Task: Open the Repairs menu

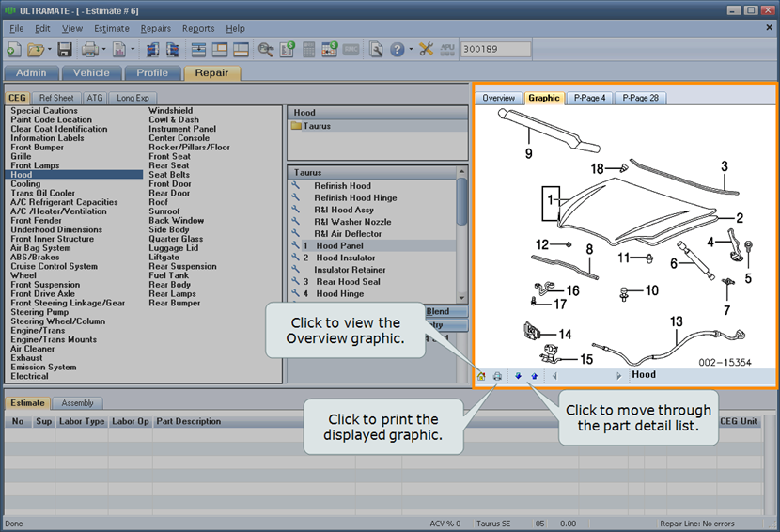Action: [x=156, y=29]
